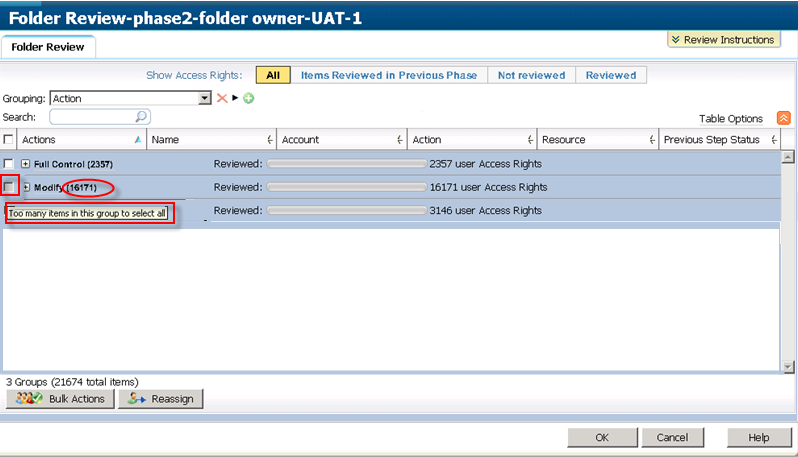Click '2357 user Access Rights' text
Image resolution: width=798 pixels, height=457 pixels.
click(486, 164)
